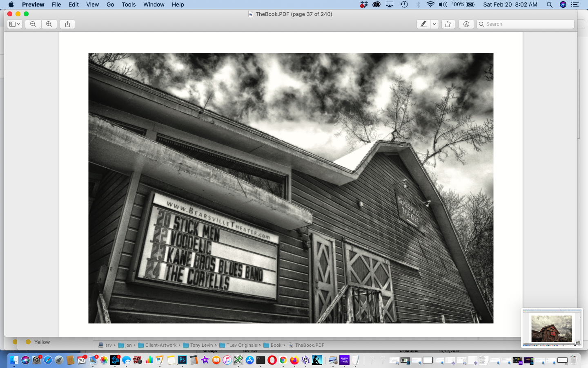Open the volume control menu
The image size is (588, 368).
click(443, 4)
